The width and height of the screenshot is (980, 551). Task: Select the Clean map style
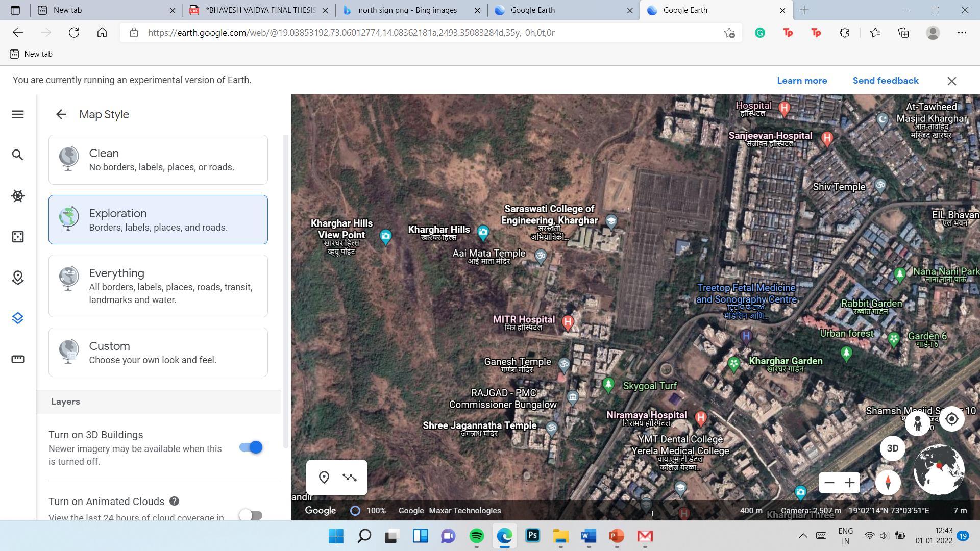(158, 160)
